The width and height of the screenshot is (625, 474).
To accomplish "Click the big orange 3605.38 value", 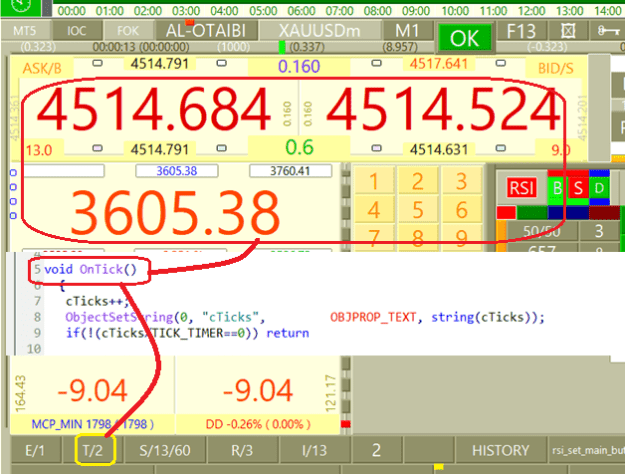I will click(175, 212).
